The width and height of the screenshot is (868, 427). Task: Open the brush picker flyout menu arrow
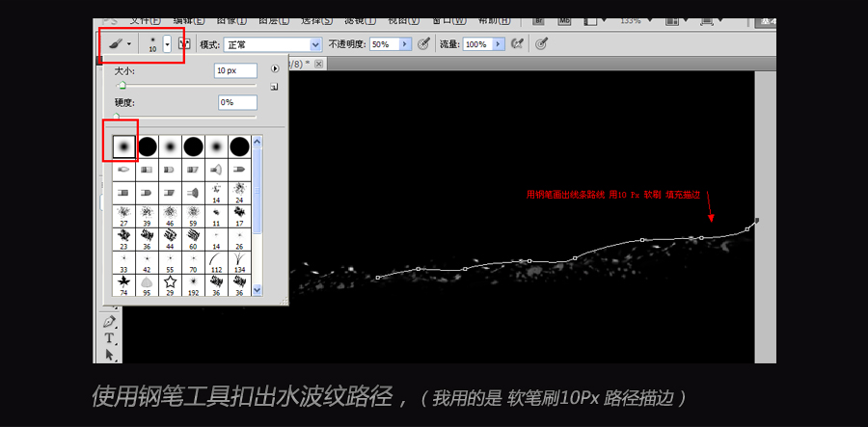coord(275,68)
